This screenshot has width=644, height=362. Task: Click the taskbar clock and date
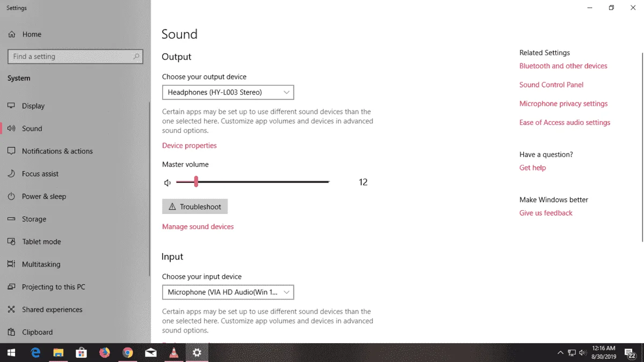[605, 352]
